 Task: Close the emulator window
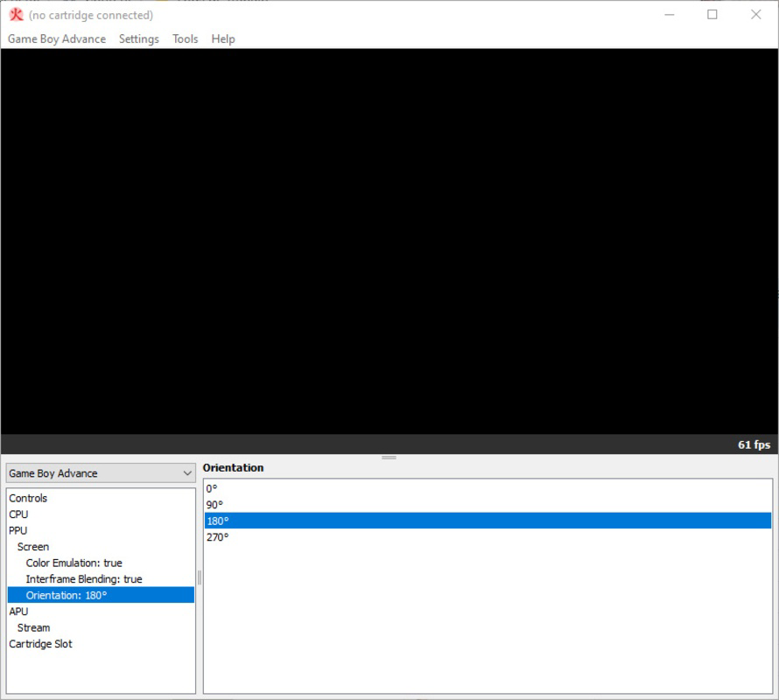point(755,14)
